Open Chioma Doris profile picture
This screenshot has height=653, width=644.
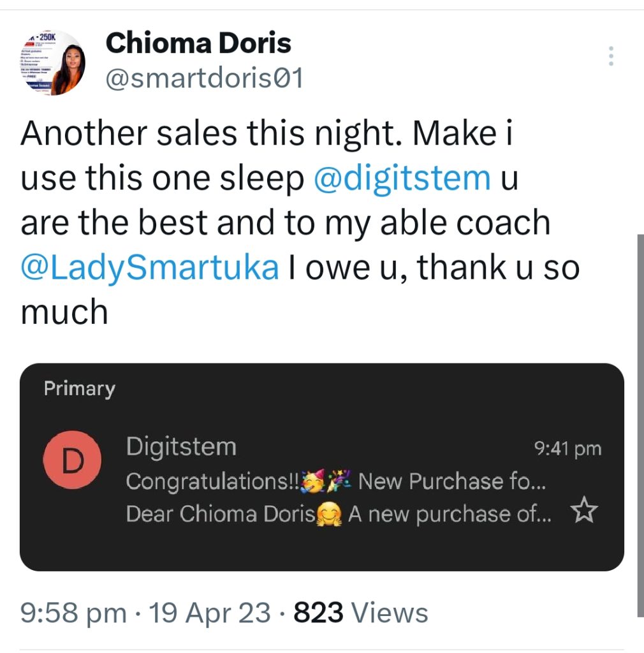click(50, 62)
